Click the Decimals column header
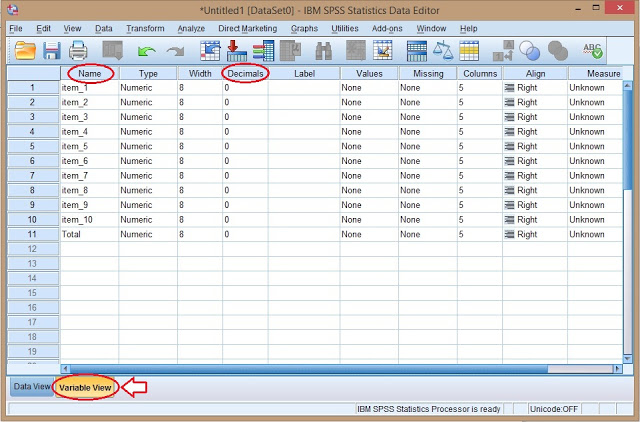The height and width of the screenshot is (422, 640). pyautogui.click(x=245, y=73)
